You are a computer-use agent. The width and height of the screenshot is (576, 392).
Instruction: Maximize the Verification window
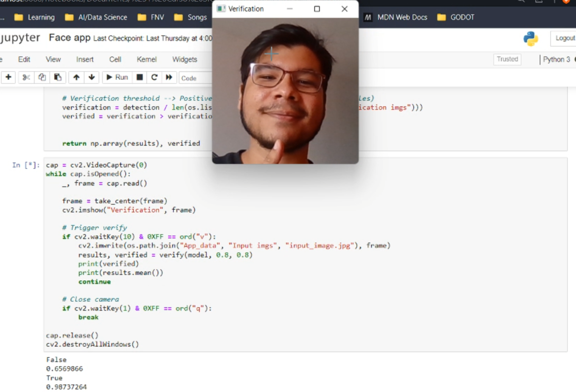pyautogui.click(x=317, y=9)
